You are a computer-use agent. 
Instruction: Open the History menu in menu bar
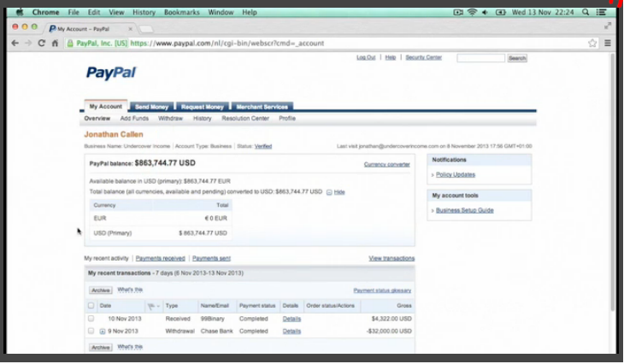[144, 12]
